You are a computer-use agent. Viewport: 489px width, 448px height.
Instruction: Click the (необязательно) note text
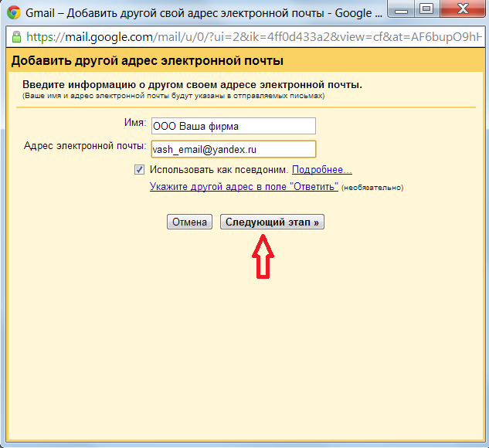(x=373, y=188)
